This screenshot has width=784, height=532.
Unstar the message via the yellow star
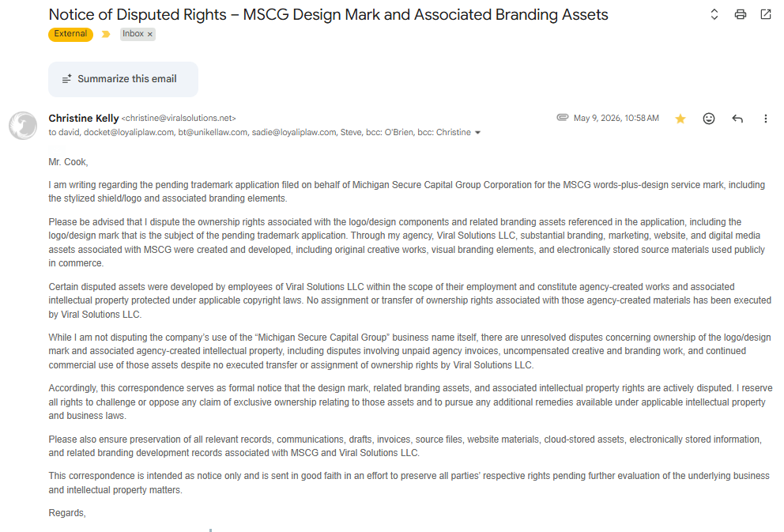click(x=680, y=119)
